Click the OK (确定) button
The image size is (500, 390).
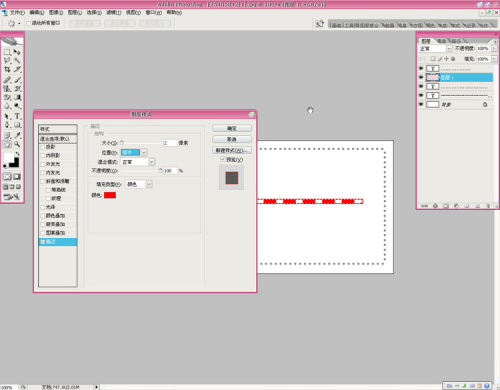tap(232, 128)
